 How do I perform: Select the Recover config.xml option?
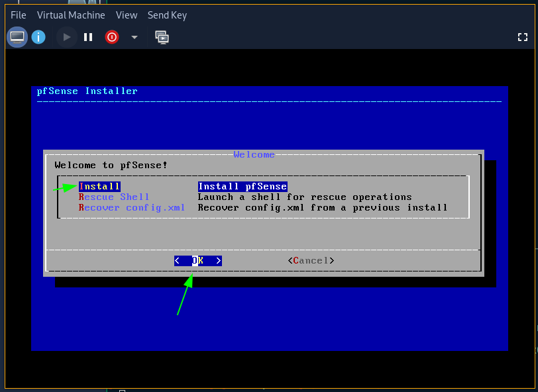(x=132, y=207)
